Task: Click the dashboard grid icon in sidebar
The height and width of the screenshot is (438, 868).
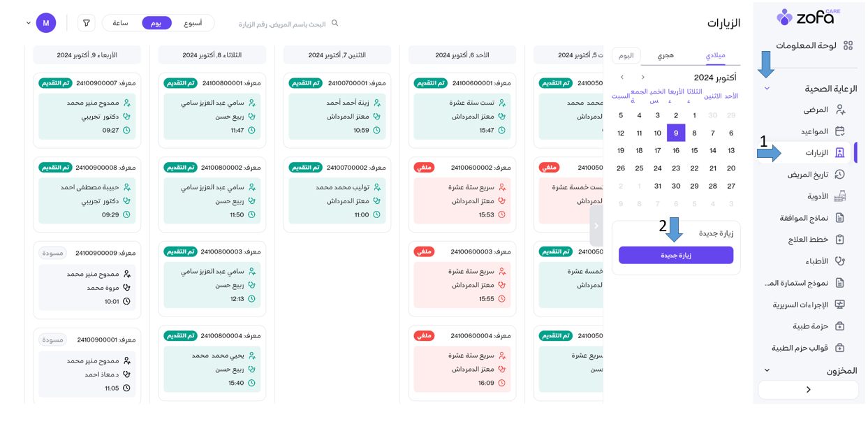Action: (x=848, y=45)
